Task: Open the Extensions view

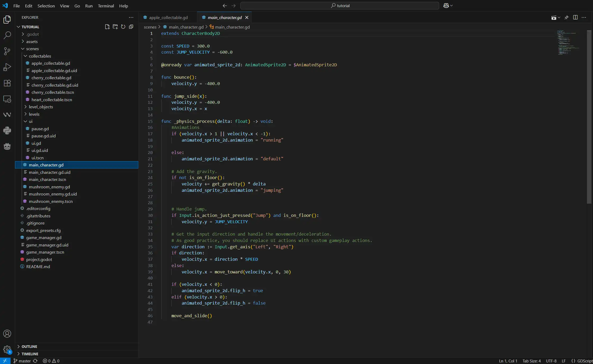Action: (x=7, y=83)
